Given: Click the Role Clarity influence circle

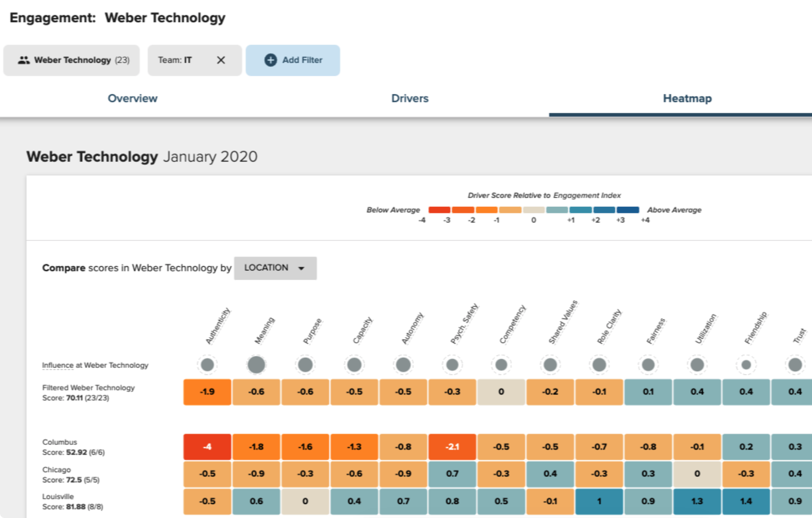Looking at the screenshot, I should tap(599, 365).
